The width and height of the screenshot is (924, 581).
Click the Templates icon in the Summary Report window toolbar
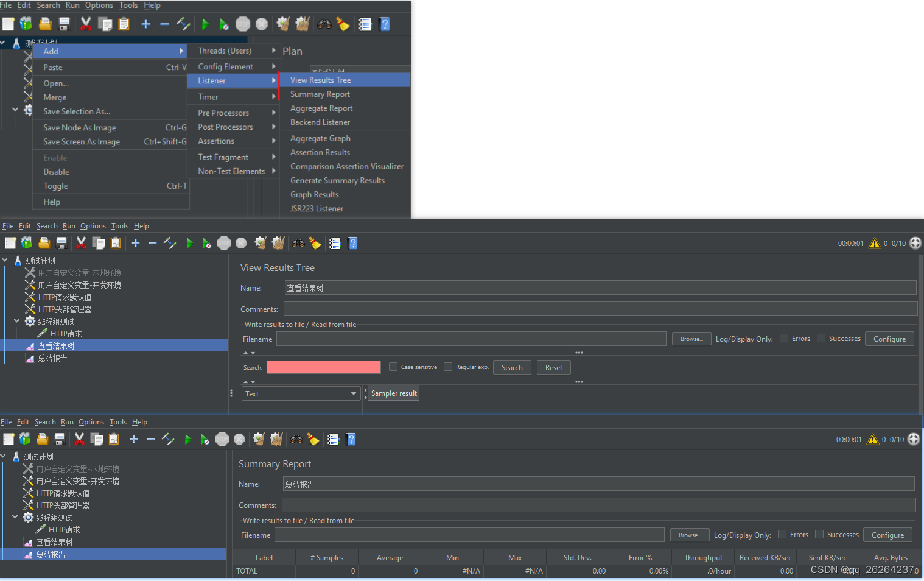pyautogui.click(x=24, y=439)
